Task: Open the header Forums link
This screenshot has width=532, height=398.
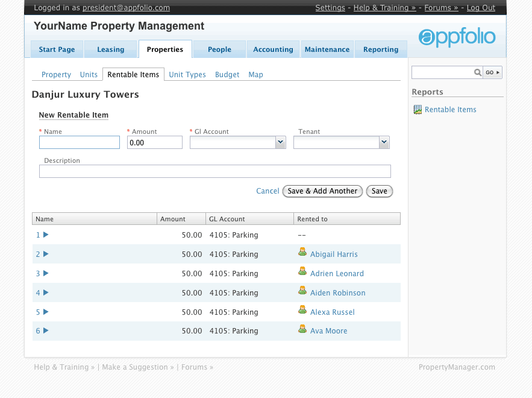Action: click(441, 8)
